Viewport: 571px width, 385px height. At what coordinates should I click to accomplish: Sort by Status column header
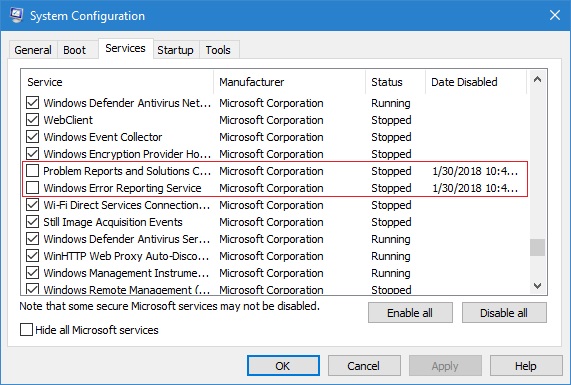(x=395, y=82)
